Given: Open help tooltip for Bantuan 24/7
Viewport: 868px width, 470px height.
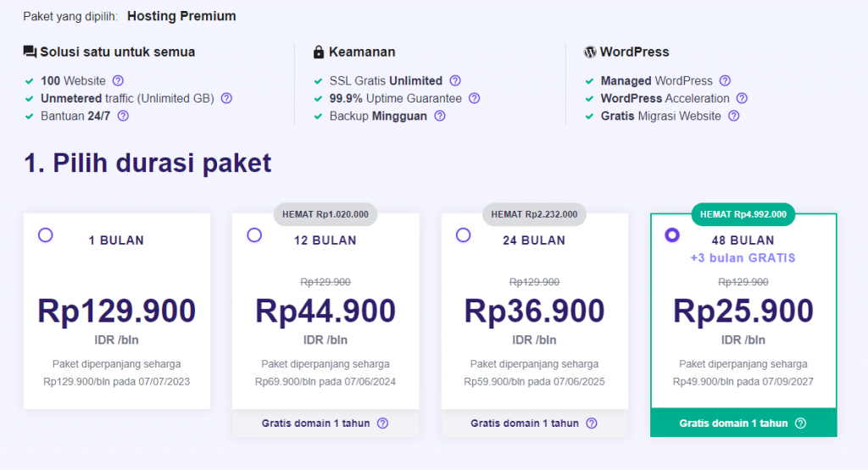Looking at the screenshot, I should click(x=123, y=116).
